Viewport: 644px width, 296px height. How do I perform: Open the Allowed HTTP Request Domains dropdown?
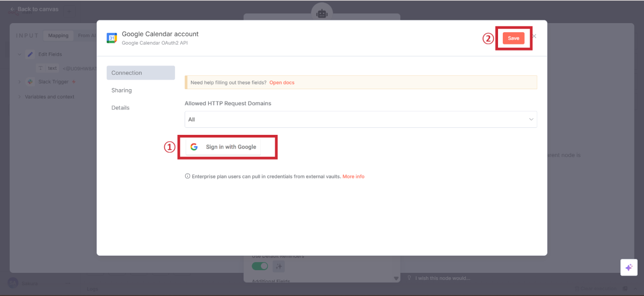pos(361,119)
